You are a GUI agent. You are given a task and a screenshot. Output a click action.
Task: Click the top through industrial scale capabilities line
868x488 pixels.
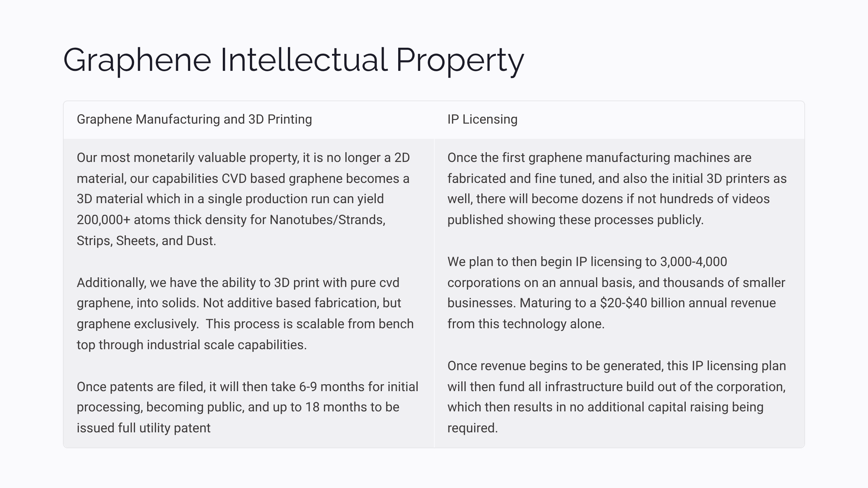click(192, 345)
